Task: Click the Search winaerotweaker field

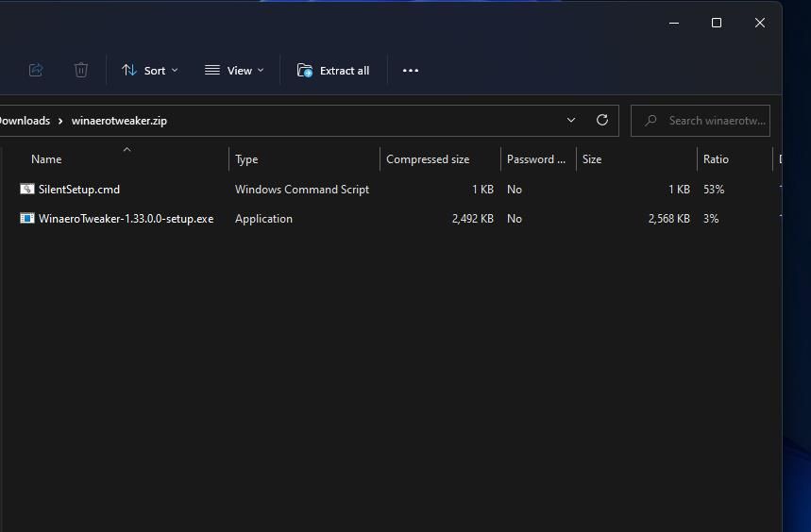Action: point(701,121)
